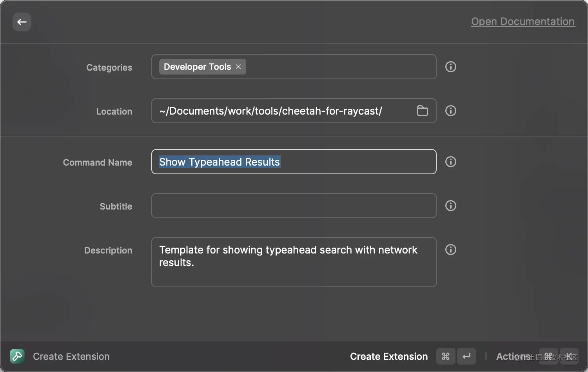Click the Command key shortcut icon
The width and height of the screenshot is (588, 372).
tap(446, 356)
